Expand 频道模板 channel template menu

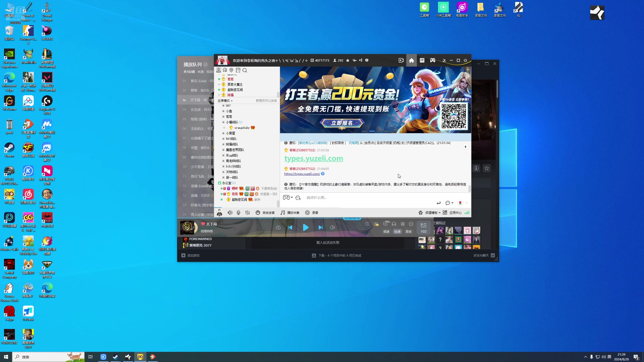(x=429, y=213)
